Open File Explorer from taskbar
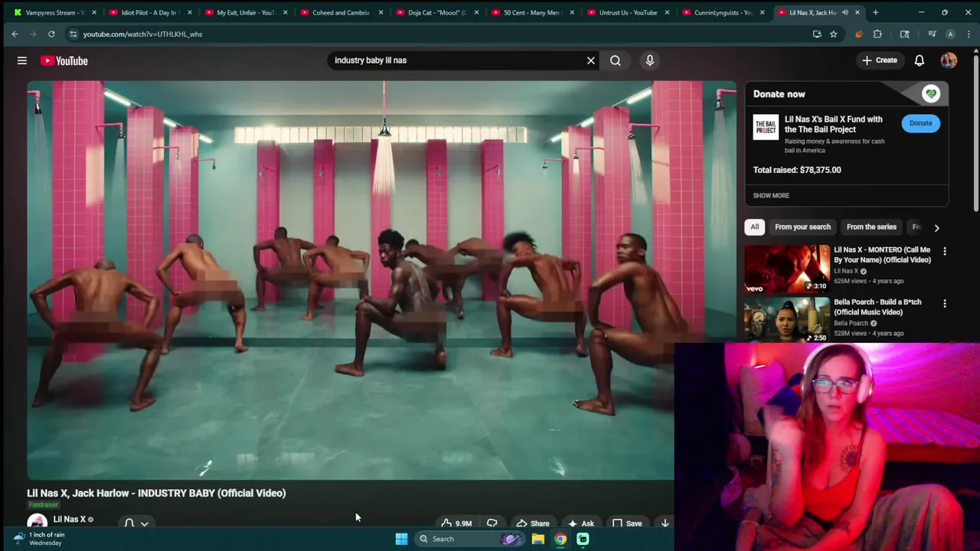 tap(538, 539)
